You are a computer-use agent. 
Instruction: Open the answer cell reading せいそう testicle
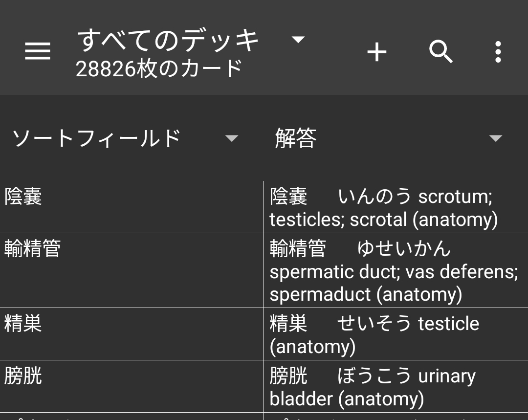coord(395,334)
